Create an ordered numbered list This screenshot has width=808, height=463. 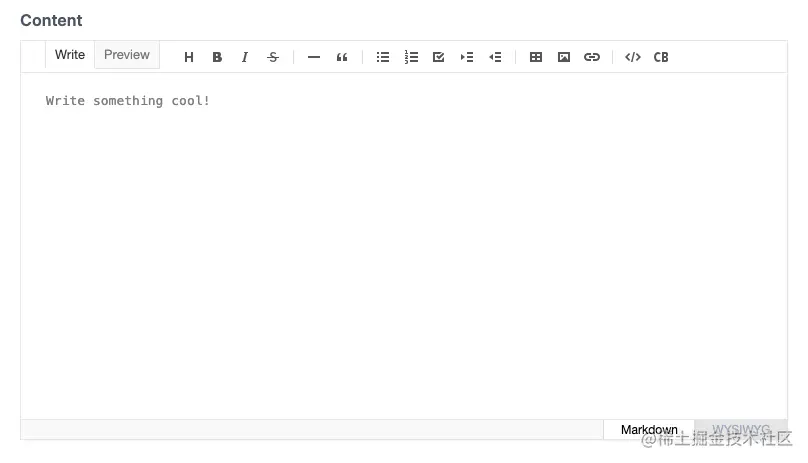pos(411,57)
